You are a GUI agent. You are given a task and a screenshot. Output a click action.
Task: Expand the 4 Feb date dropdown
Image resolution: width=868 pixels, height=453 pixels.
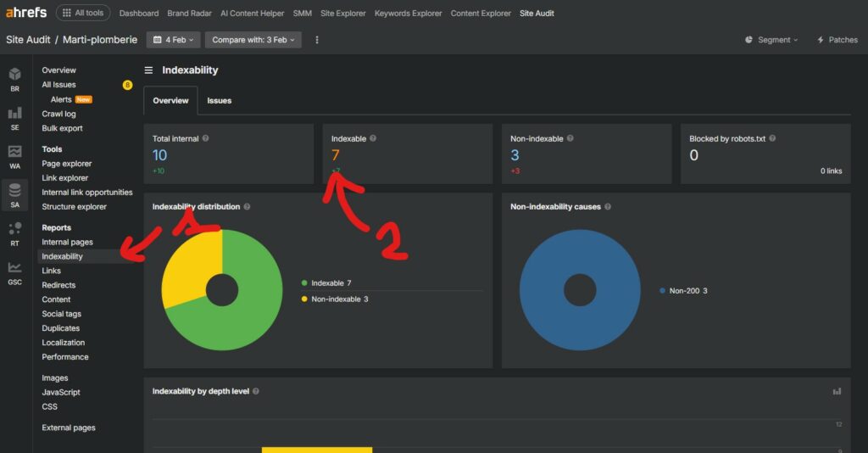click(173, 40)
